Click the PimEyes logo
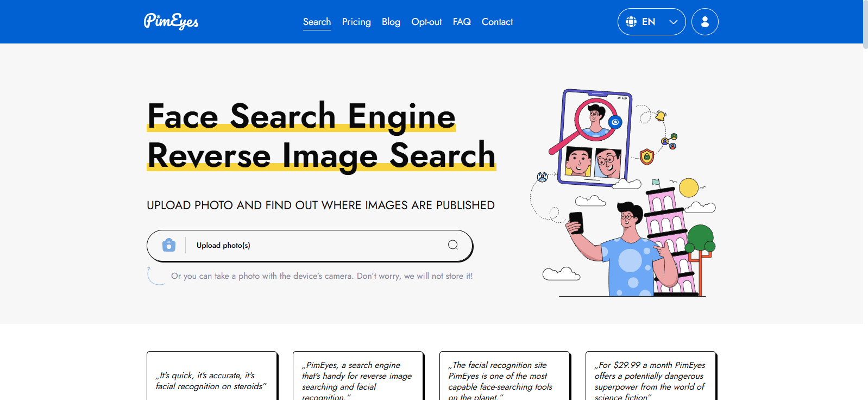Screen dimensions: 868x400 (x=171, y=21)
